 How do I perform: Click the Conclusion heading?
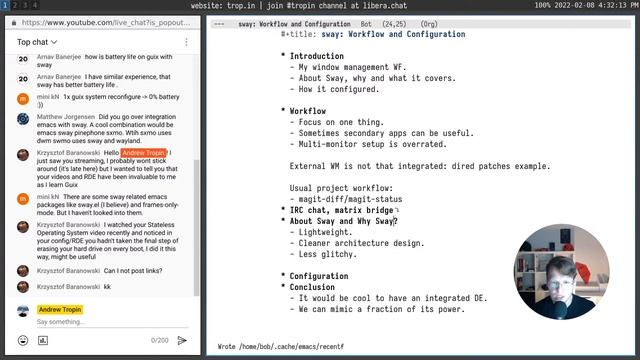pyautogui.click(x=312, y=287)
